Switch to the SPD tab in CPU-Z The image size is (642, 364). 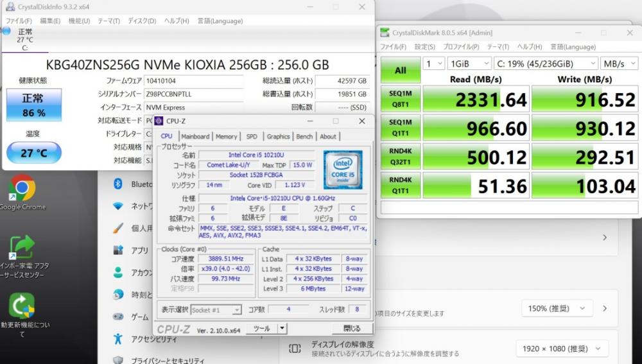point(252,136)
